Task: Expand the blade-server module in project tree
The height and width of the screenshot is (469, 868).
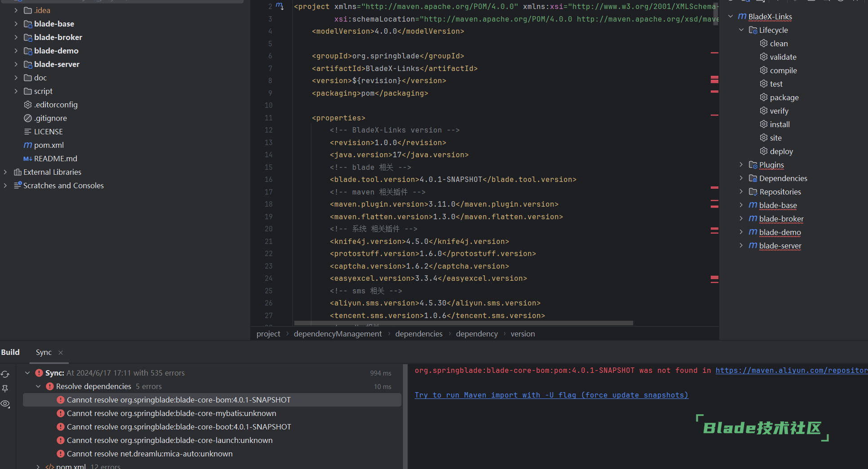Action: pos(16,64)
